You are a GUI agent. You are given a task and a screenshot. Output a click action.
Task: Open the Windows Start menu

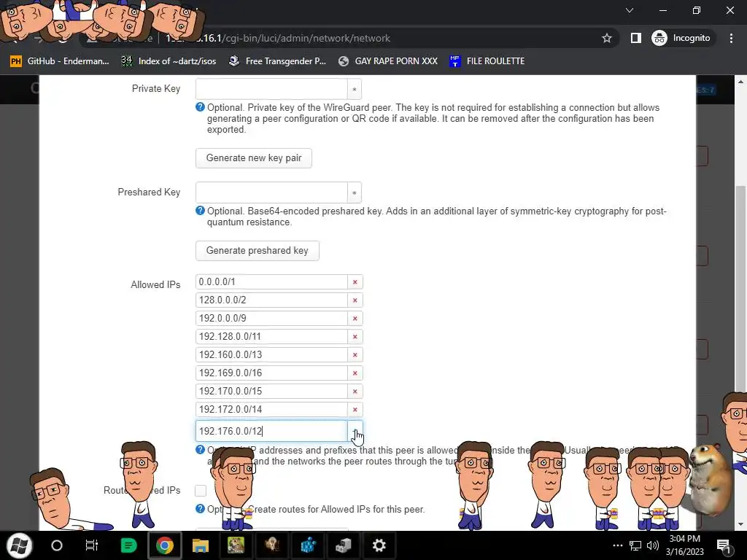20,545
